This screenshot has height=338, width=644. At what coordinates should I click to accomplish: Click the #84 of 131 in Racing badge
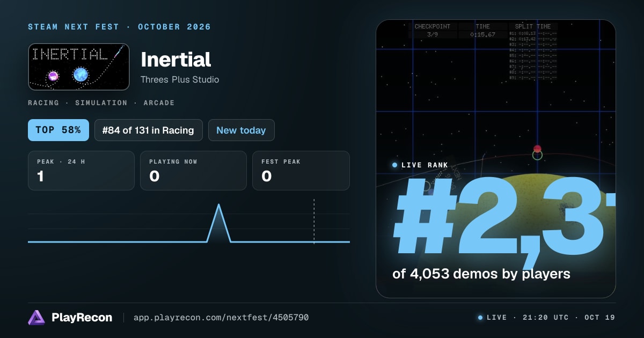click(x=148, y=130)
